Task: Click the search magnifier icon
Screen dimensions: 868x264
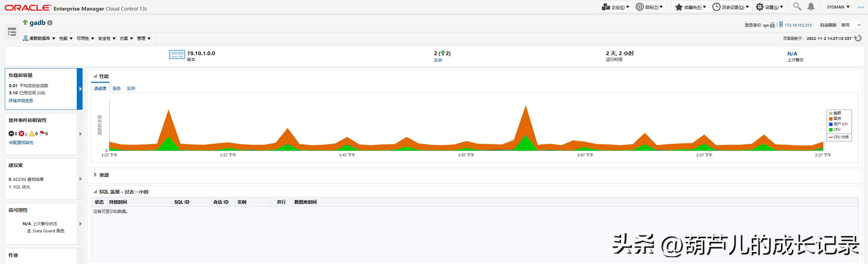Action: (x=797, y=6)
